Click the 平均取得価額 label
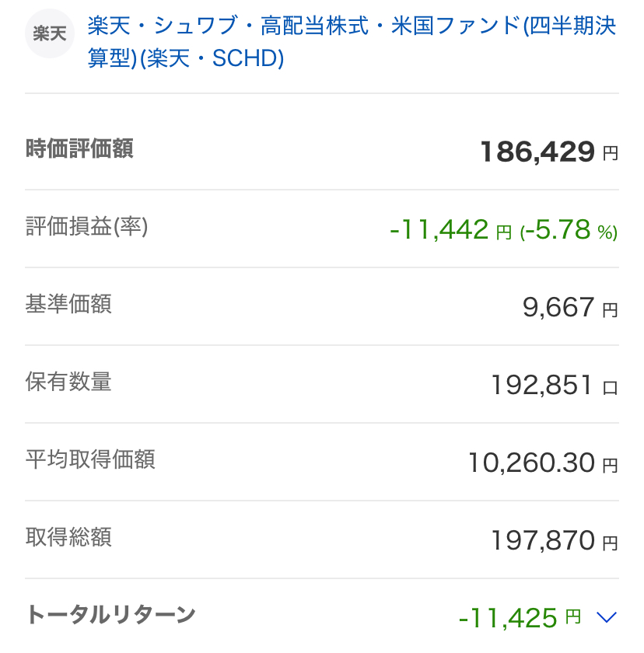The image size is (644, 653). (90, 459)
